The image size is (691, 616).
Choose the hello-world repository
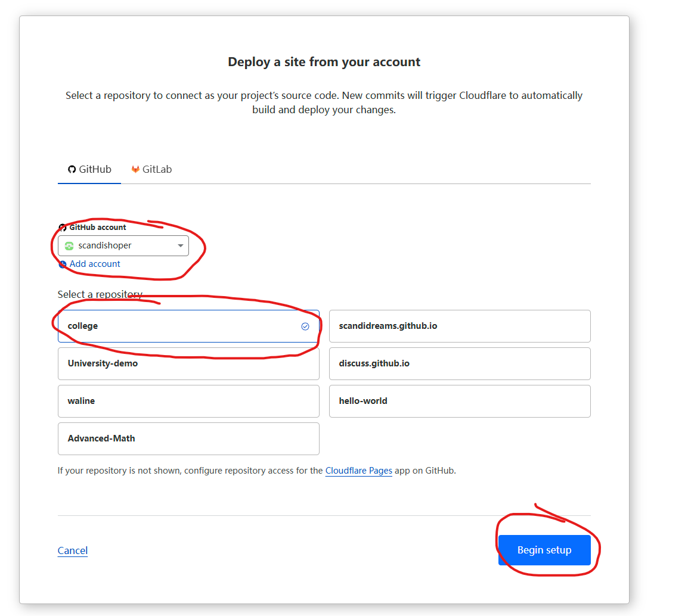tap(459, 401)
